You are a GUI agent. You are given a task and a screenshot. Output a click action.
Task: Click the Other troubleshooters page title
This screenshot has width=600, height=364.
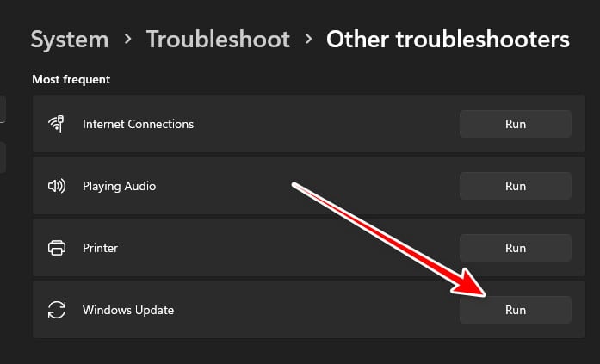(x=448, y=40)
